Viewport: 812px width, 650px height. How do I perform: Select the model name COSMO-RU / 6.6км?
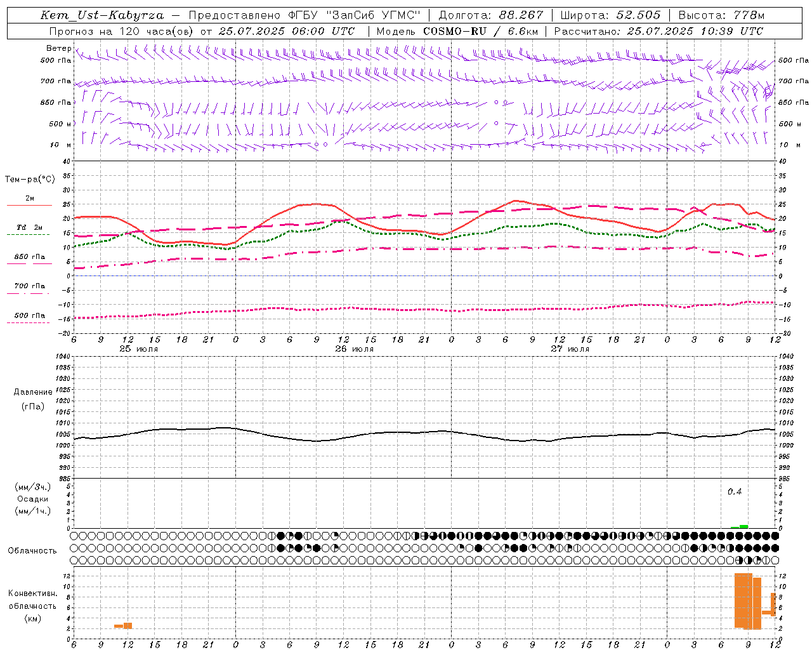[481, 31]
